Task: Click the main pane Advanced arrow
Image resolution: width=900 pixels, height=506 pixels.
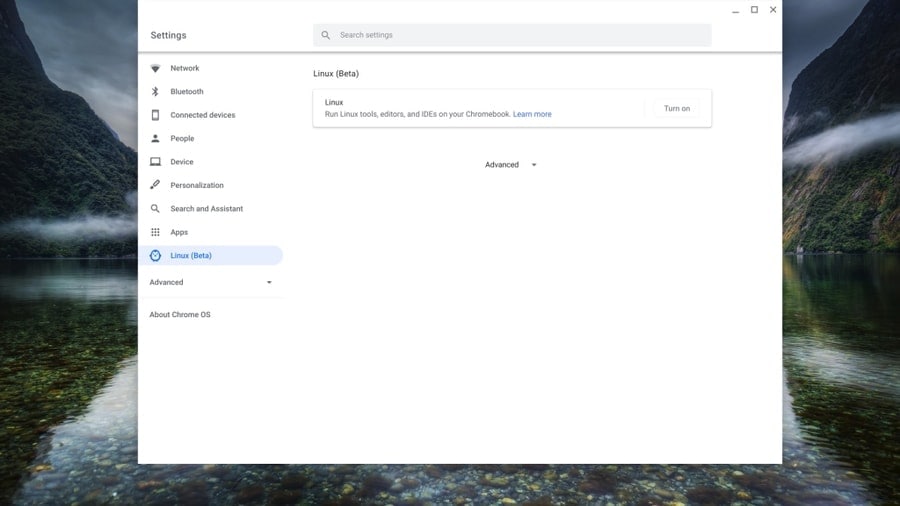Action: tap(534, 165)
